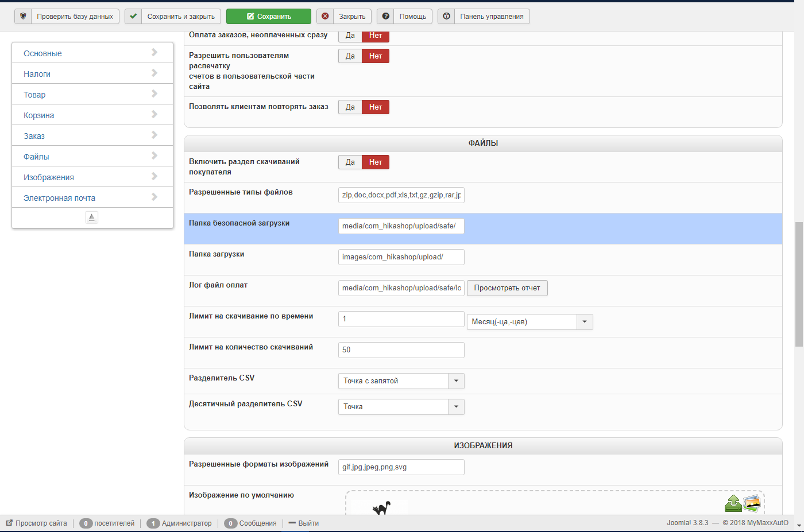
Task: Open the Корзина settings section
Action: point(92,115)
